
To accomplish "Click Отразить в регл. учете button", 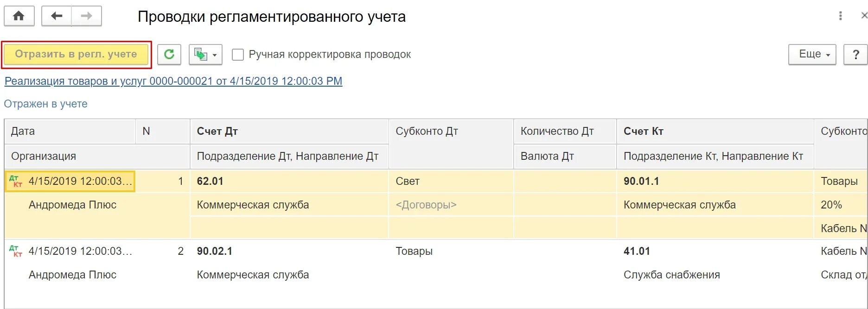I will [x=76, y=54].
